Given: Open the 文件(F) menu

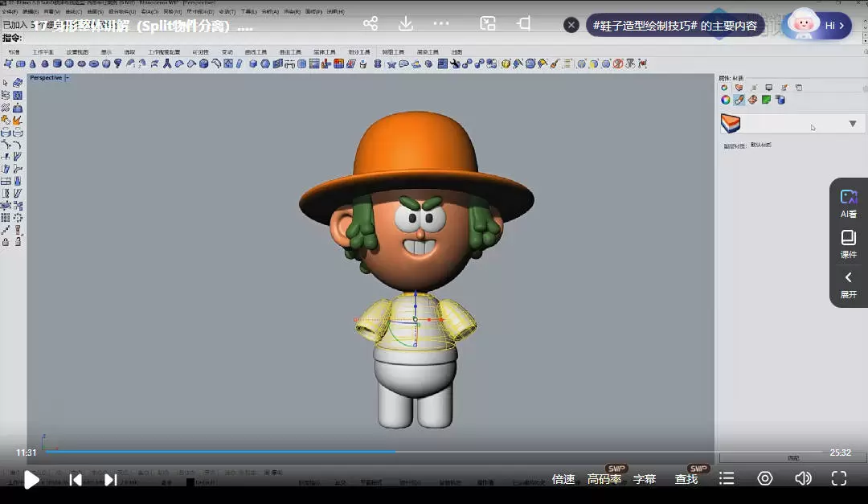Looking at the screenshot, I should click(x=10, y=11).
